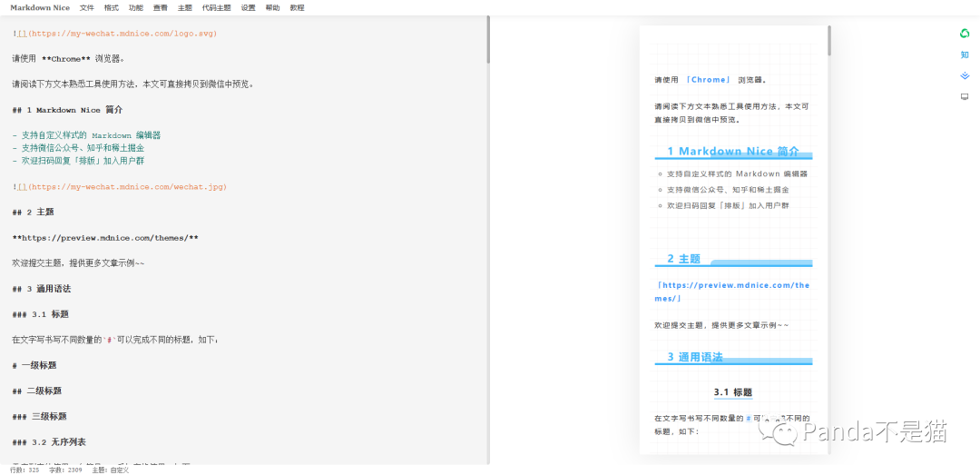Image resolution: width=980 pixels, height=475 pixels.
Task: Click preview paragraph '欢迎提交主题,提供更多文章示例~~'
Action: [x=722, y=325]
